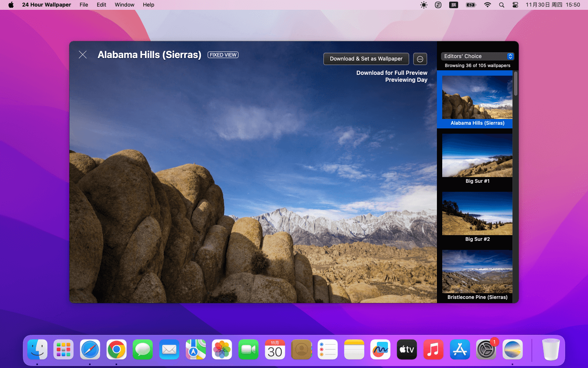Image resolution: width=588 pixels, height=368 pixels.
Task: Click the battery status icon
Action: pyautogui.click(x=471, y=5)
